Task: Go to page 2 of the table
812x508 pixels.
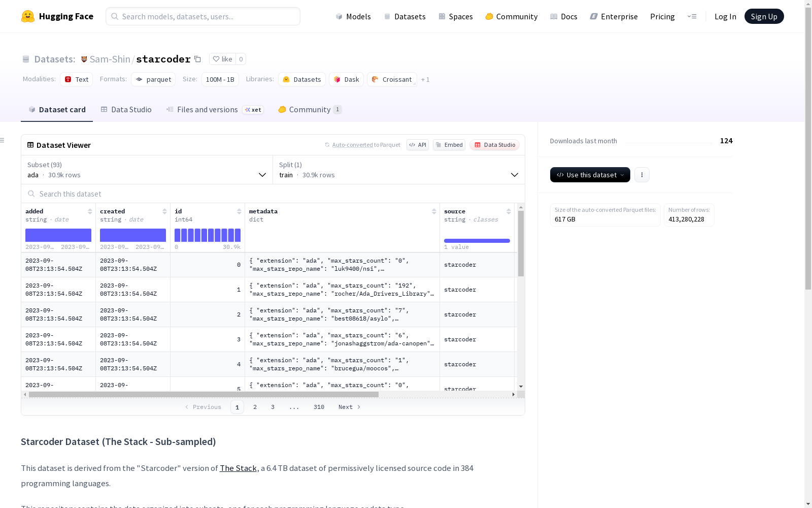Action: (x=255, y=407)
